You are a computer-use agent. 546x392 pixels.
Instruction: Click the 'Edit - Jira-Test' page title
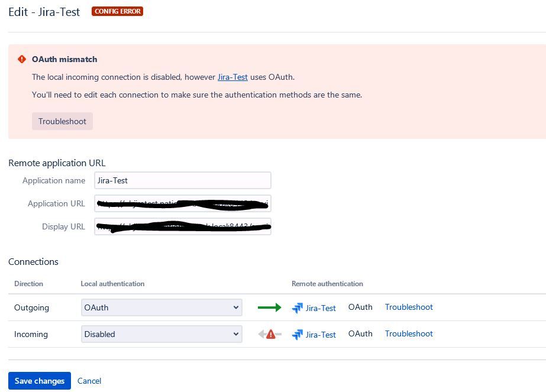pos(44,12)
